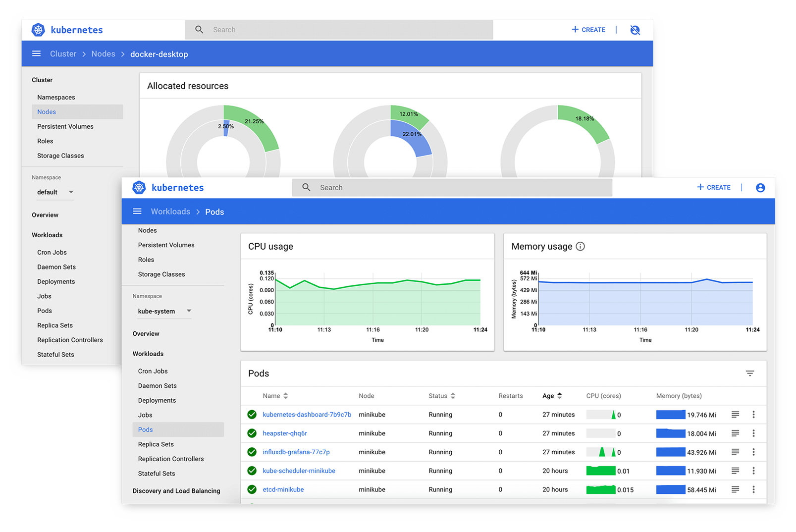Click the CPU usage bar for kube-scheduler-minikube
The height and width of the screenshot is (532, 796).
(600, 471)
